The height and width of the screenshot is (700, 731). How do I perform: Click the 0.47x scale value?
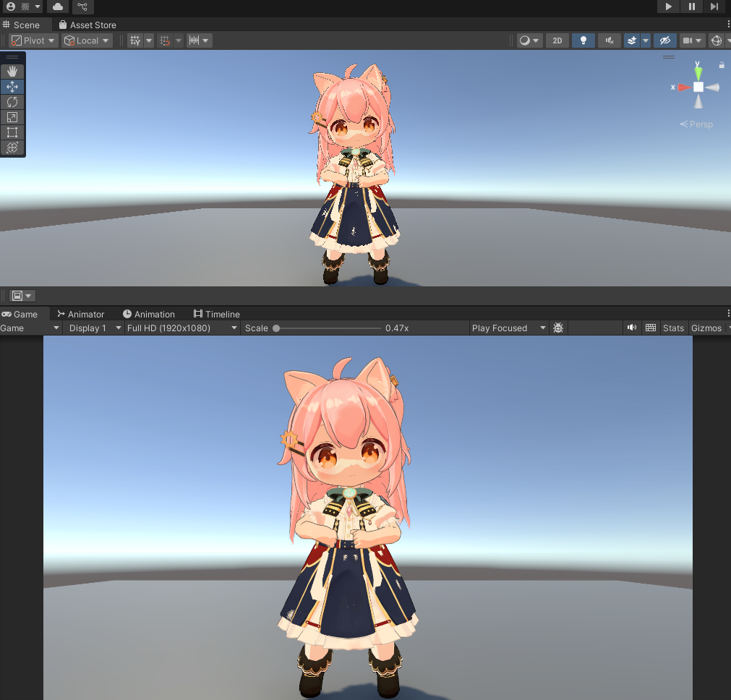coord(397,328)
